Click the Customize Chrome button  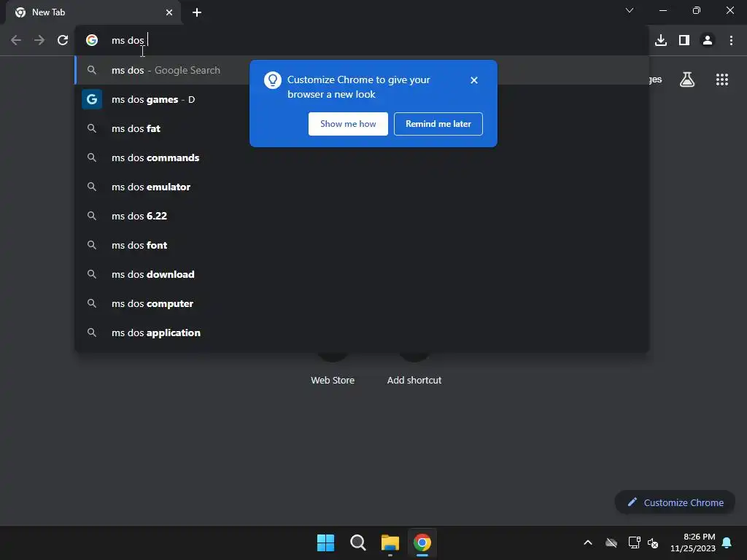click(x=675, y=502)
